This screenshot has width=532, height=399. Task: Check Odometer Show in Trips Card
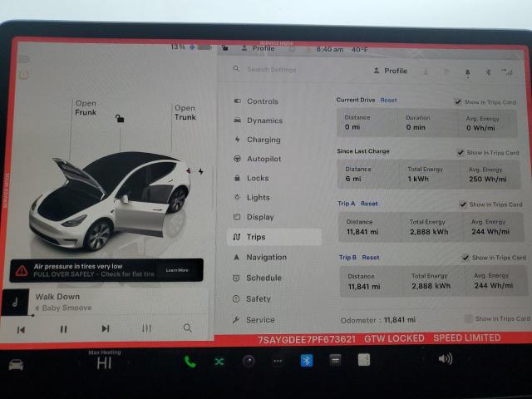pyautogui.click(x=469, y=318)
